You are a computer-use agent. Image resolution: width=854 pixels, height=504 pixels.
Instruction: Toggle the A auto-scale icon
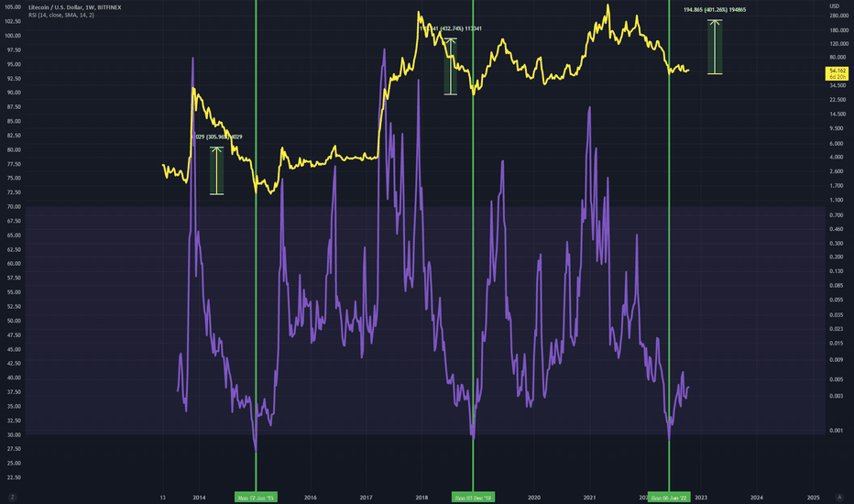tap(839, 498)
